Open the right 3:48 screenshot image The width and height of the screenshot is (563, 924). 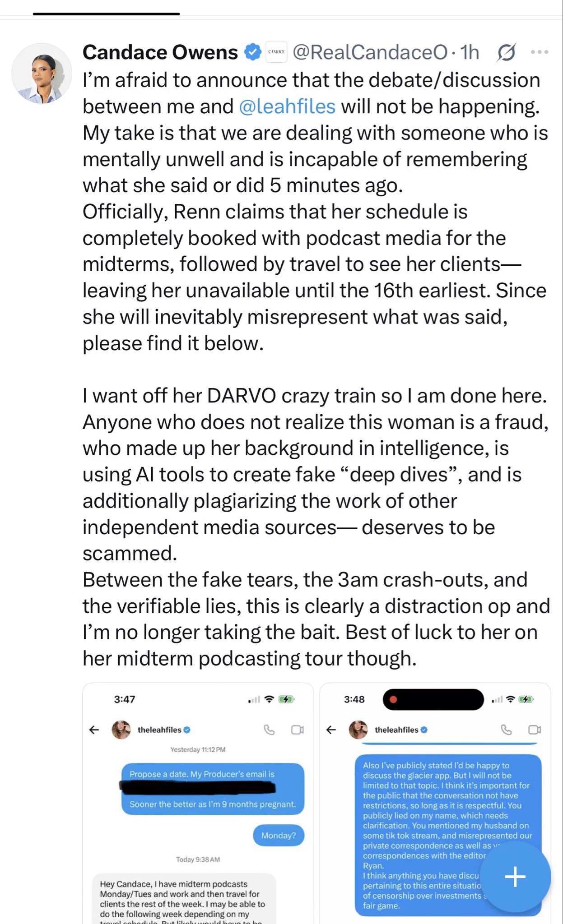point(435,803)
